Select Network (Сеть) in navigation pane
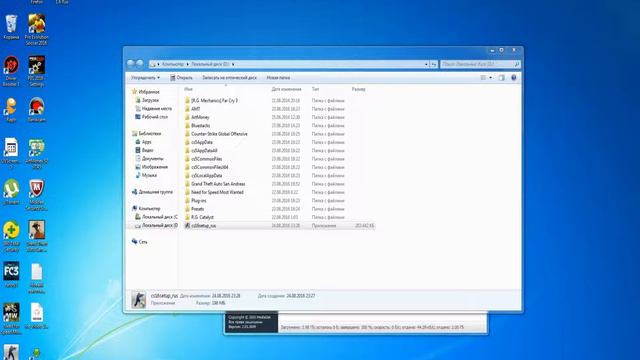Viewport: 640px width, 360px height. (x=142, y=242)
